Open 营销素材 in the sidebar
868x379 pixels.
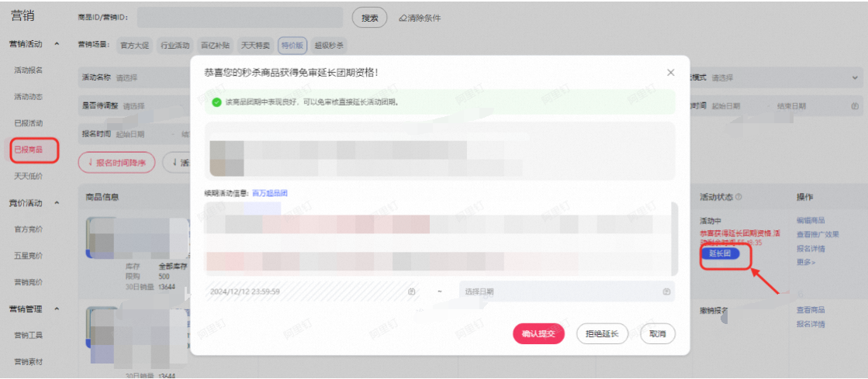click(x=28, y=362)
